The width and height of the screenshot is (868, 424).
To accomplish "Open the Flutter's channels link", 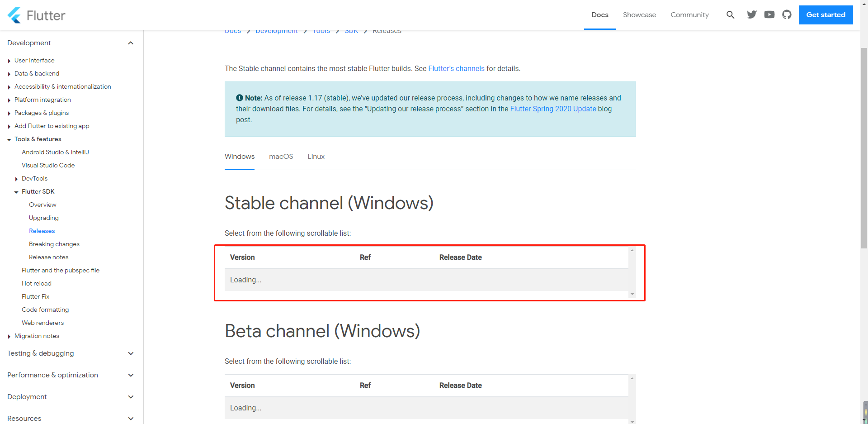I will coord(456,69).
